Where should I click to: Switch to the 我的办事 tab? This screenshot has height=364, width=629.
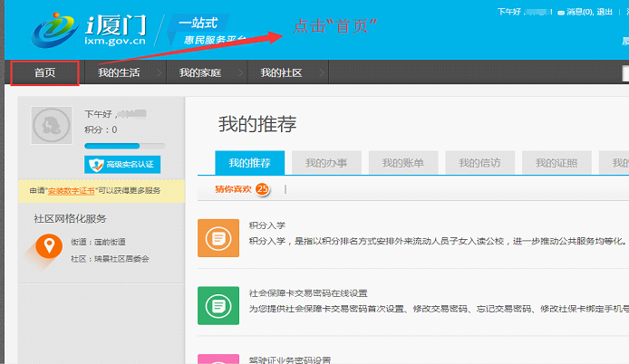click(x=326, y=163)
